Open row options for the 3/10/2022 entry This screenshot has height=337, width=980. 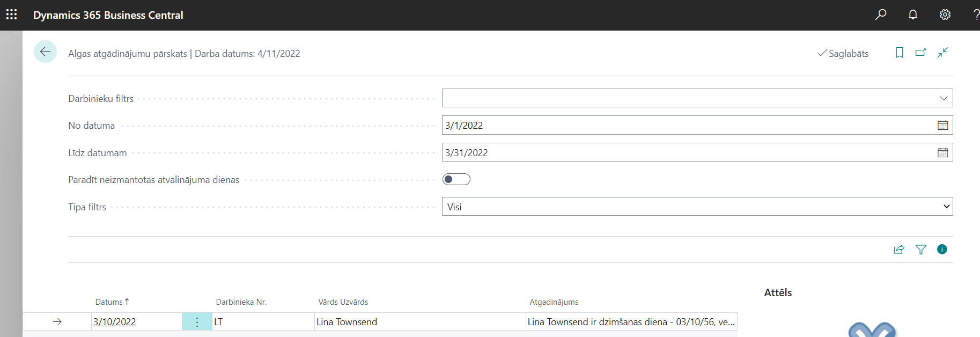pyautogui.click(x=197, y=322)
